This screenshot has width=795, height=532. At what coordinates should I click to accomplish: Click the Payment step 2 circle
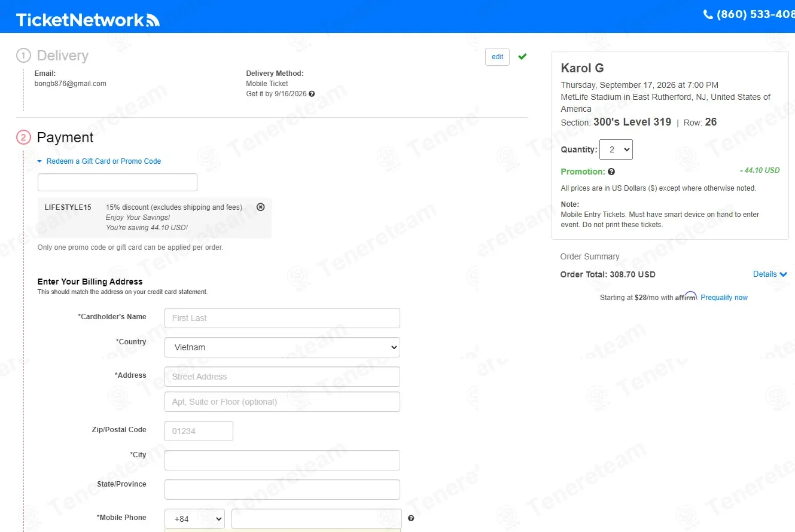click(23, 137)
